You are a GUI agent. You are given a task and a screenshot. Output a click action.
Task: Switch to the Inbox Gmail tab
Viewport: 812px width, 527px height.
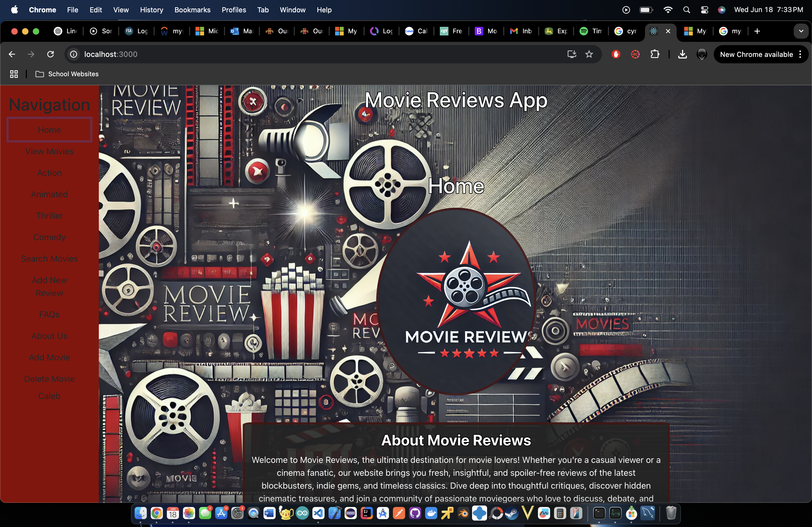coord(521,31)
